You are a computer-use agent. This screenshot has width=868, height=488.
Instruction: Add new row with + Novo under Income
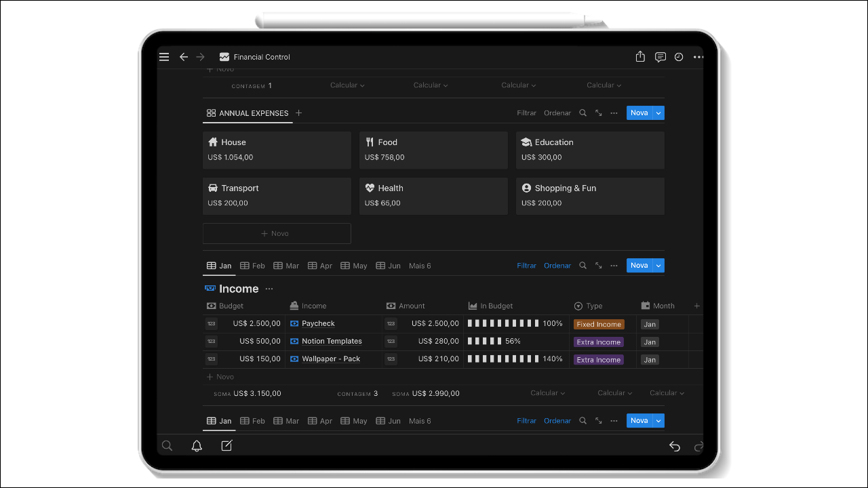(x=220, y=377)
